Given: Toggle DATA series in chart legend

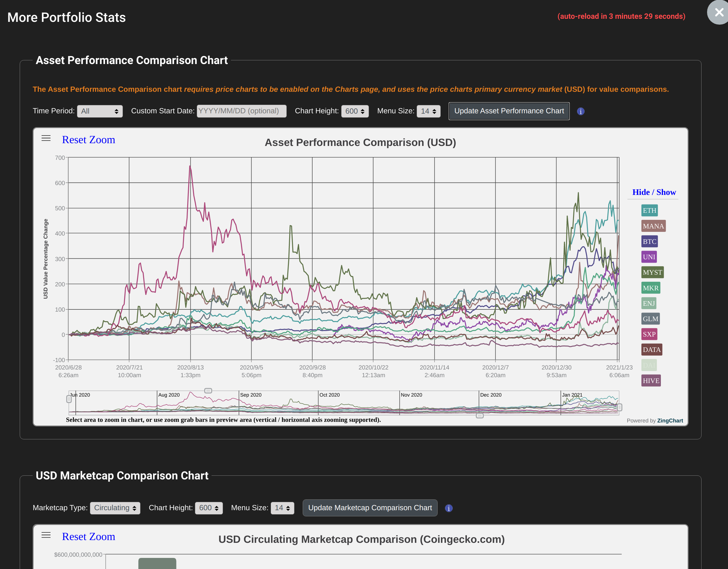Looking at the screenshot, I should [x=652, y=350].
